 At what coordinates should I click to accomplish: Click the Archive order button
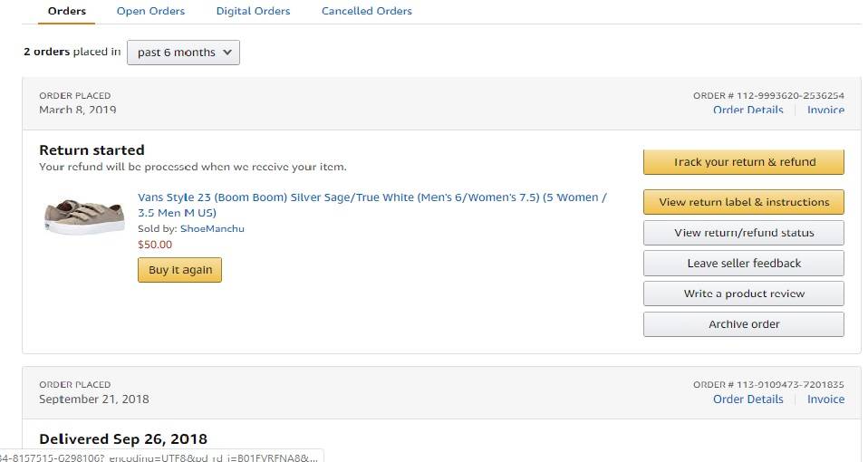(x=744, y=324)
